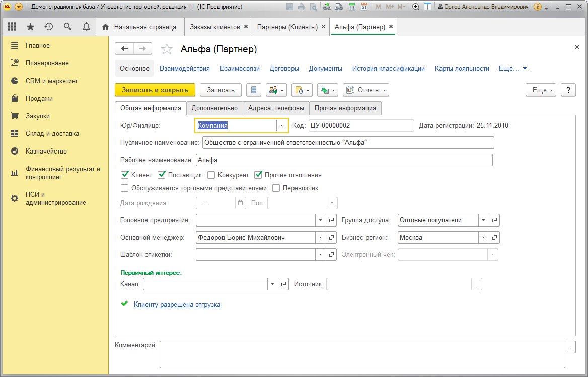
Task: Open the Отчеты dropdown button
Action: pyautogui.click(x=365, y=90)
